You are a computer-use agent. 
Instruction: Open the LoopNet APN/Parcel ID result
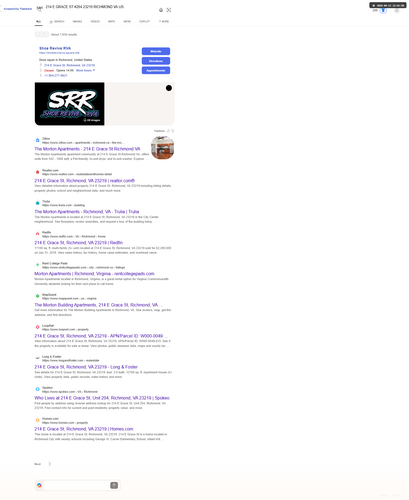[x=101, y=336]
